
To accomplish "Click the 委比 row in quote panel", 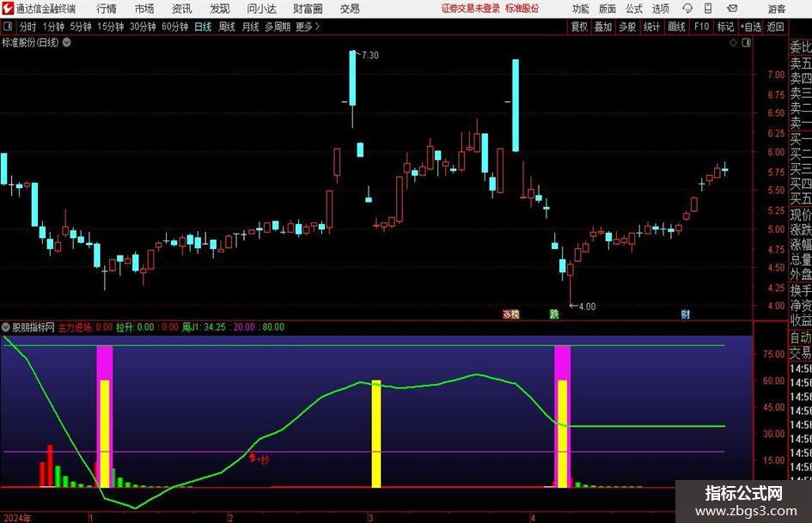I will coord(801,47).
